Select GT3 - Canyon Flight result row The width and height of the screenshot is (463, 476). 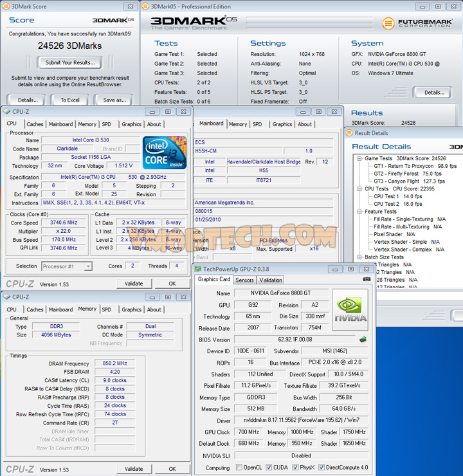point(409,181)
